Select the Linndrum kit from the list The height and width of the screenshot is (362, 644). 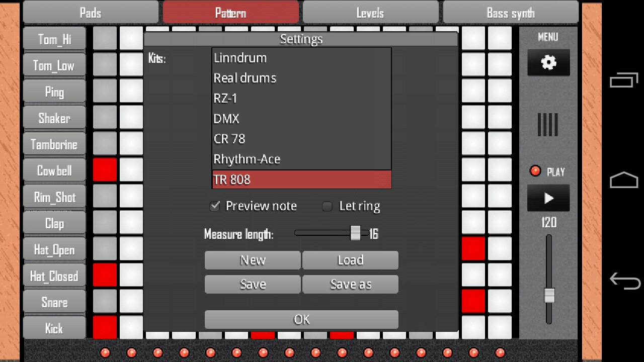click(x=240, y=58)
